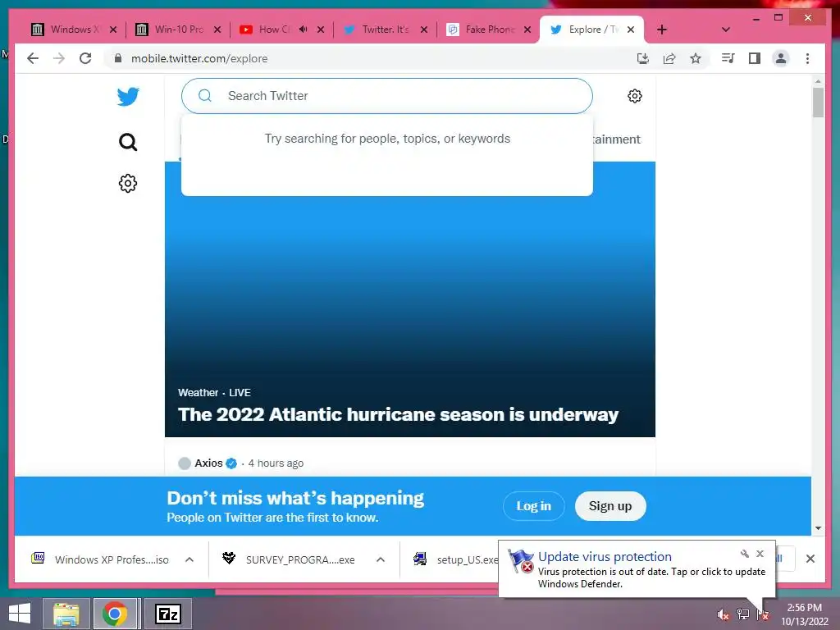Viewport: 840px width, 630px height.
Task: Go back with the browser back arrow
Action: 33,58
